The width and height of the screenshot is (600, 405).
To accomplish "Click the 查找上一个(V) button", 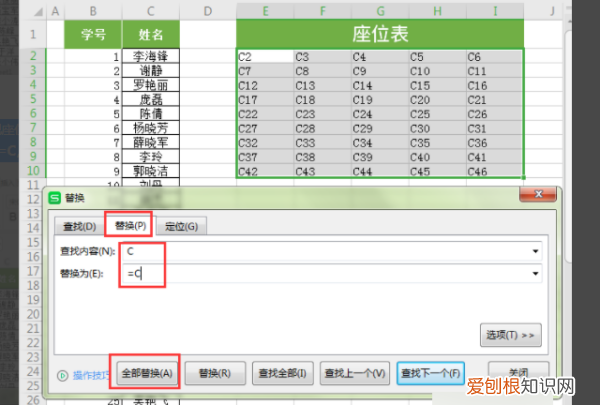I will [x=355, y=373].
